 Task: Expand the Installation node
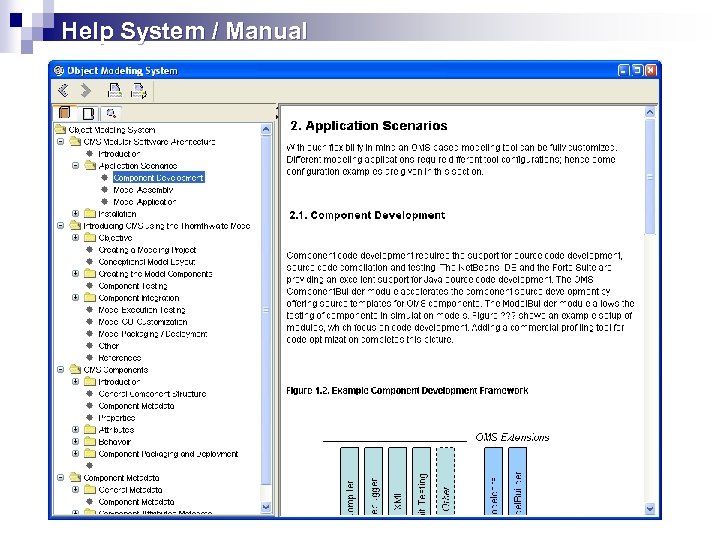(x=76, y=214)
